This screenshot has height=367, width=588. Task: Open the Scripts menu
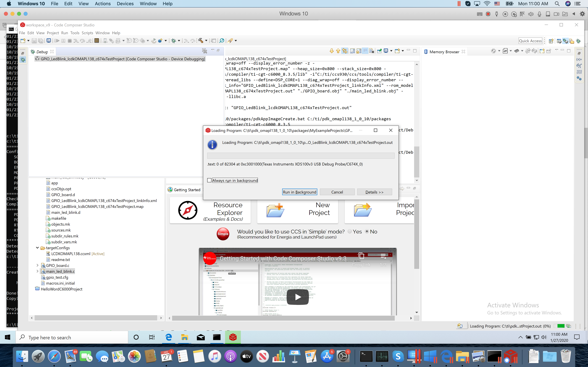pyautogui.click(x=87, y=33)
